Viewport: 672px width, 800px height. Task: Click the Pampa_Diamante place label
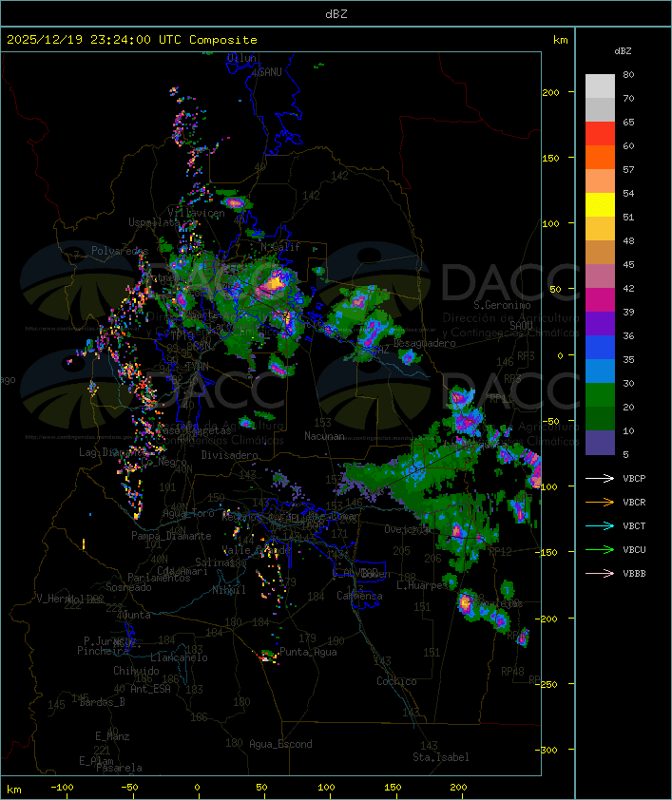coord(171,536)
